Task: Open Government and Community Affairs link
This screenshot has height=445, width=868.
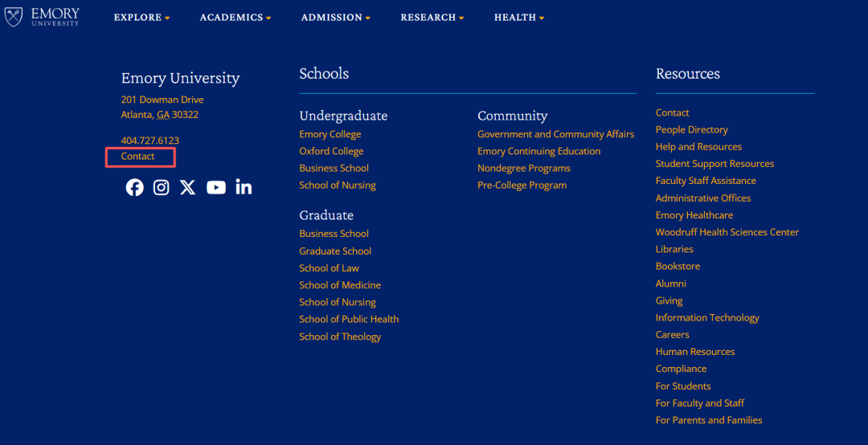Action: [x=555, y=134]
